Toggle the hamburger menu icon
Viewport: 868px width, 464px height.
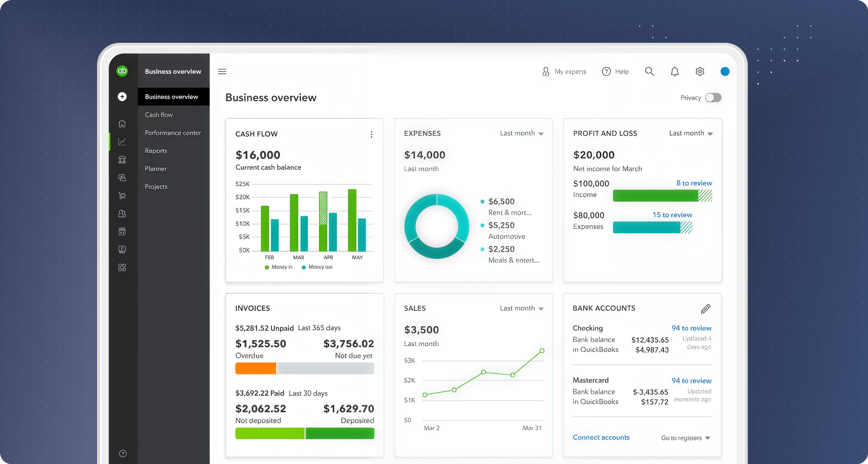(222, 71)
